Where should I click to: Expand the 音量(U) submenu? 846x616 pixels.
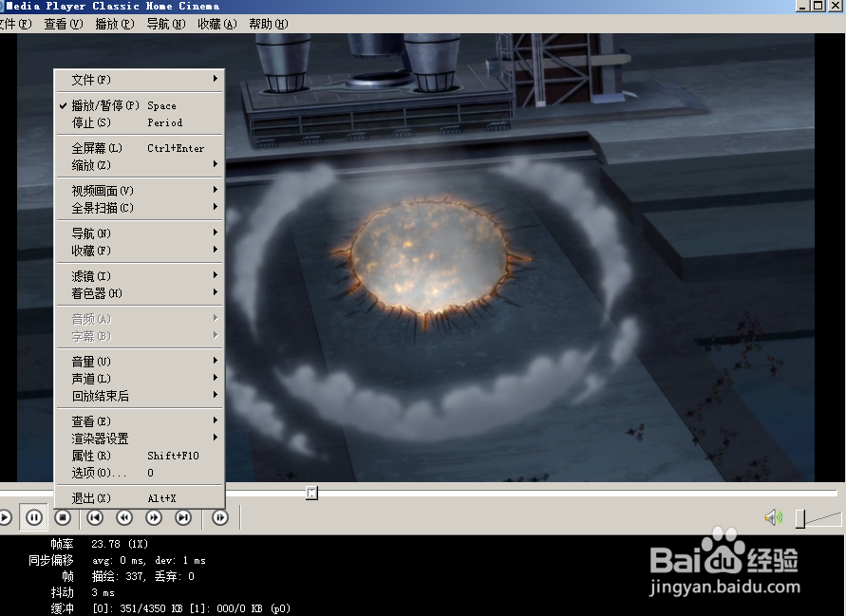pos(140,362)
